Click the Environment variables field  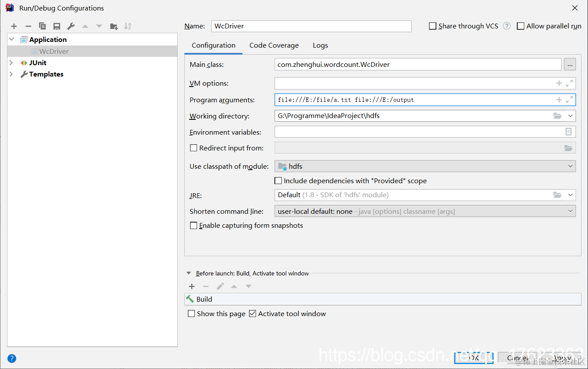[425, 132]
